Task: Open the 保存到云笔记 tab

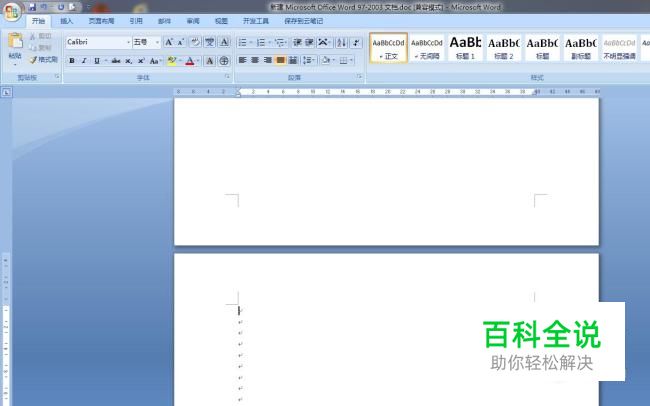Action: (303, 21)
